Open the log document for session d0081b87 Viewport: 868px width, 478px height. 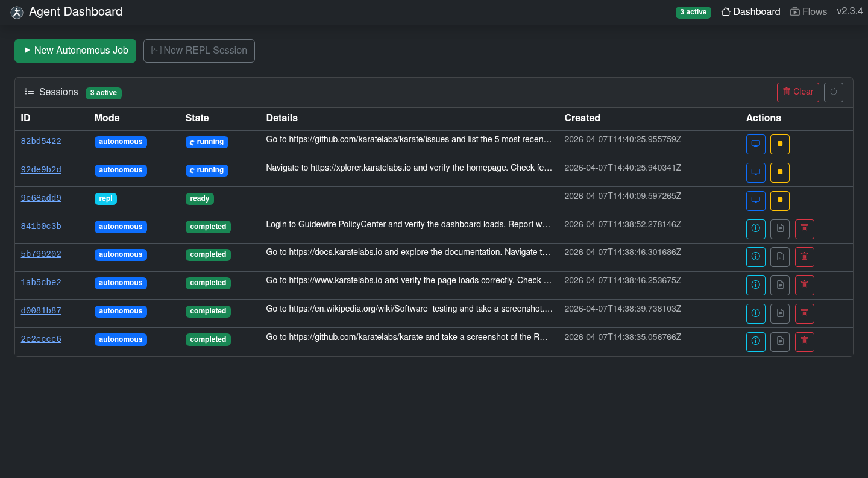click(779, 313)
